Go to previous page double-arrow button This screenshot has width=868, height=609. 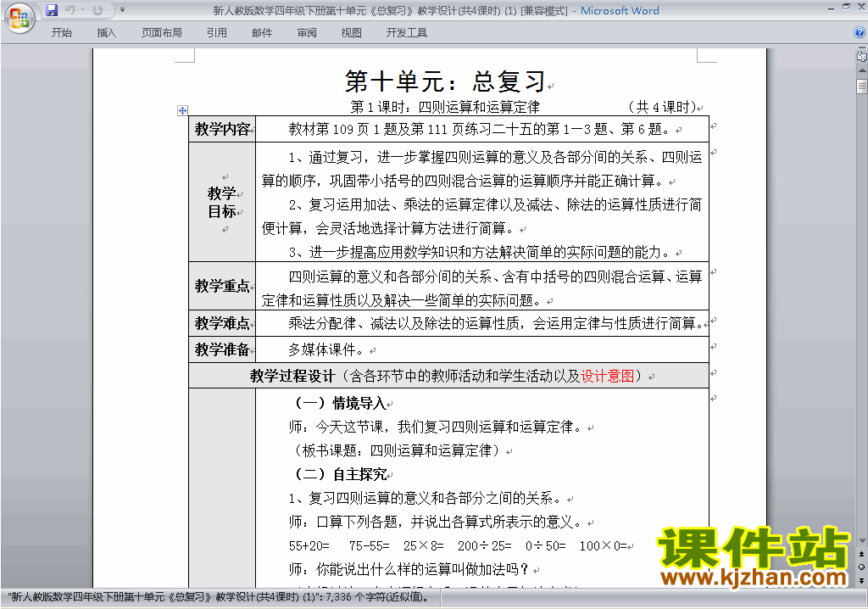click(861, 554)
